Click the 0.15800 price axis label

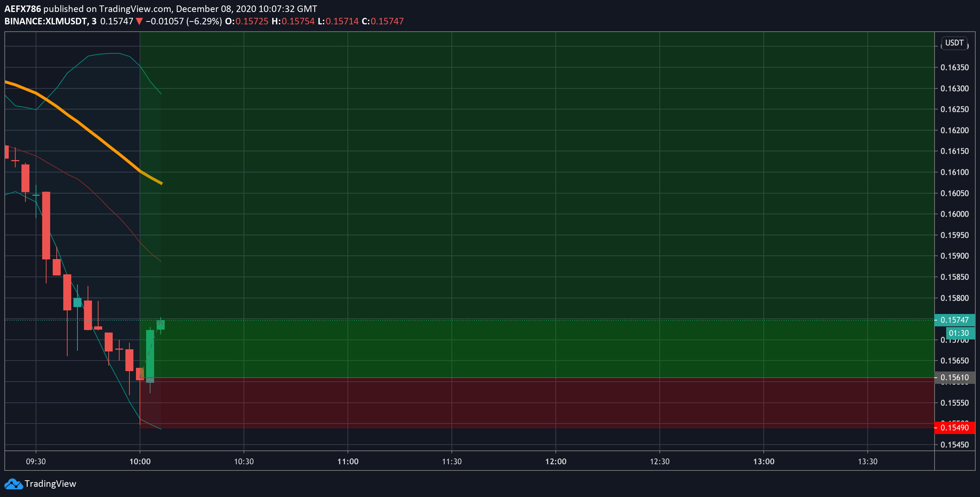(x=955, y=298)
